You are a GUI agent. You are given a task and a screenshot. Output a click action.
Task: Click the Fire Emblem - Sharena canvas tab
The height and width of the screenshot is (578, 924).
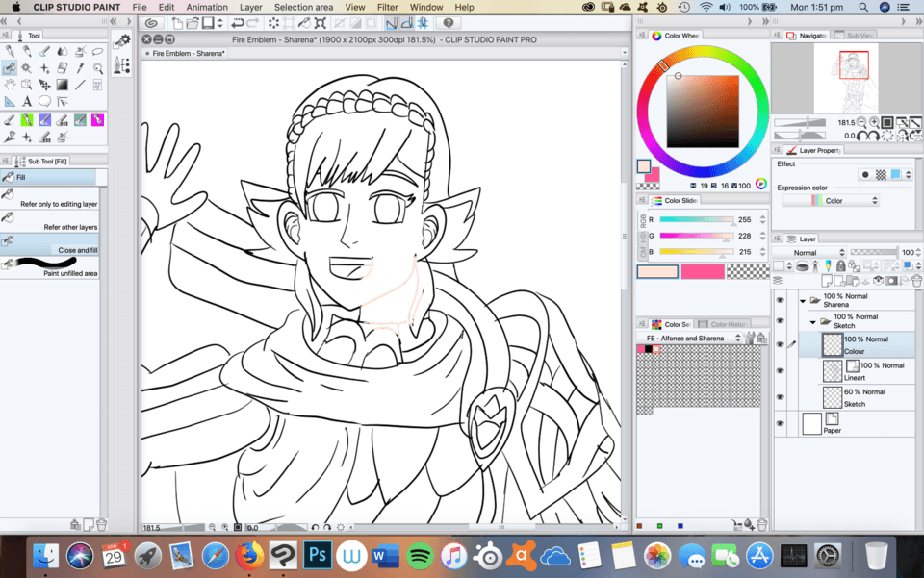click(x=186, y=53)
